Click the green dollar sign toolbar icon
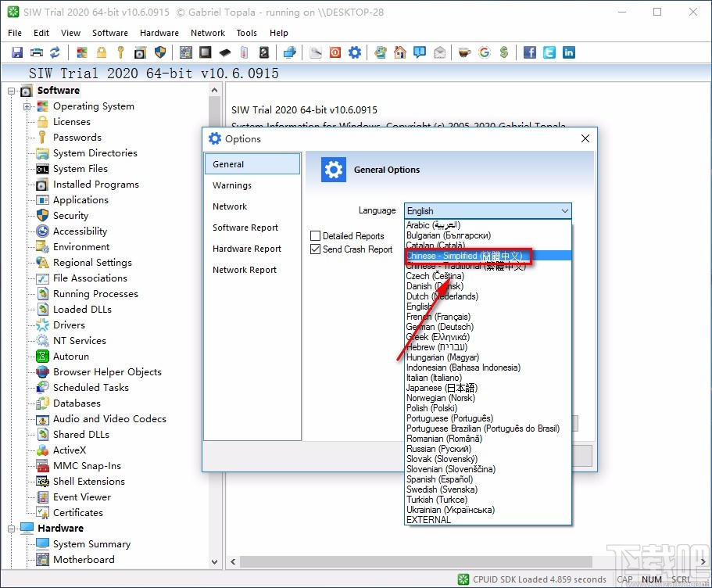This screenshot has width=712, height=588. coord(505,52)
